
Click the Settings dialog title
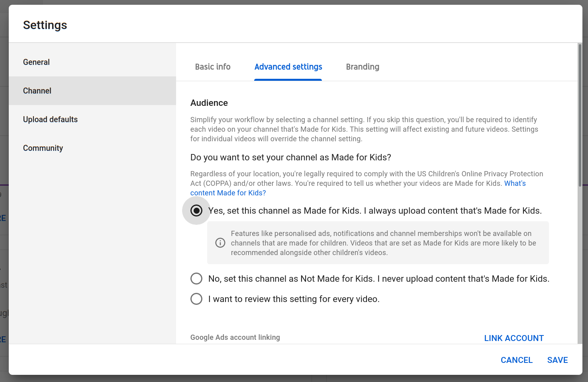(45, 25)
